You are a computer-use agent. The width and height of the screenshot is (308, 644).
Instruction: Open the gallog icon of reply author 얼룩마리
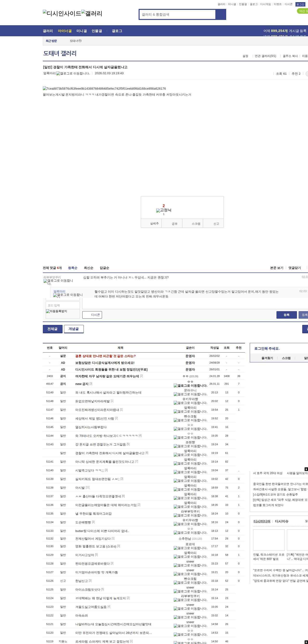68,295
